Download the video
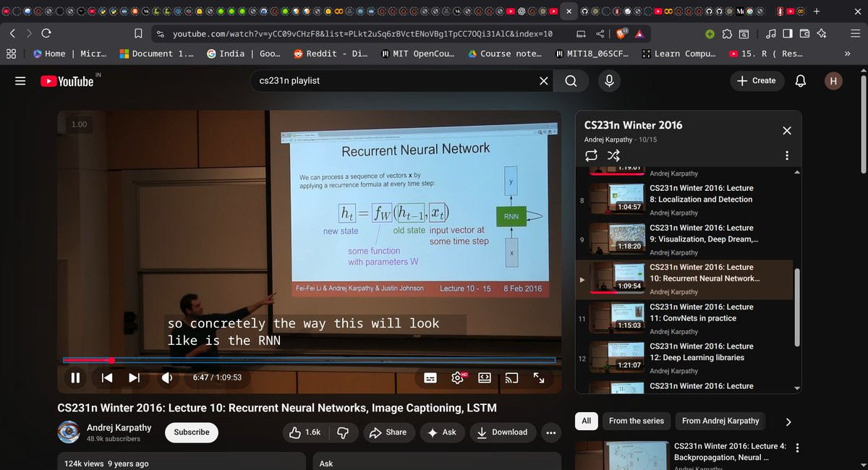This screenshot has width=868, height=470. [502, 432]
